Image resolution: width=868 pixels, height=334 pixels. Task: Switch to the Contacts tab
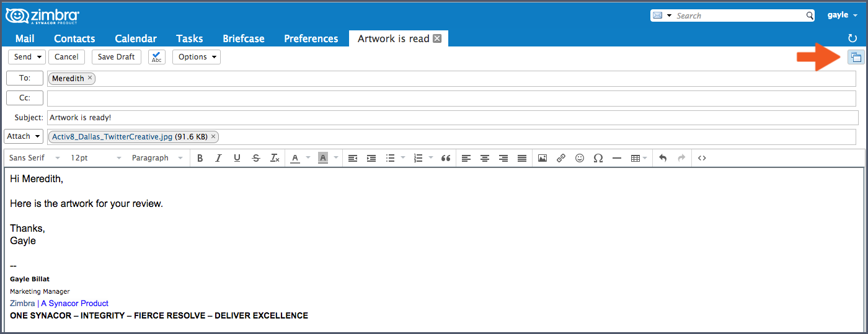pyautogui.click(x=74, y=38)
